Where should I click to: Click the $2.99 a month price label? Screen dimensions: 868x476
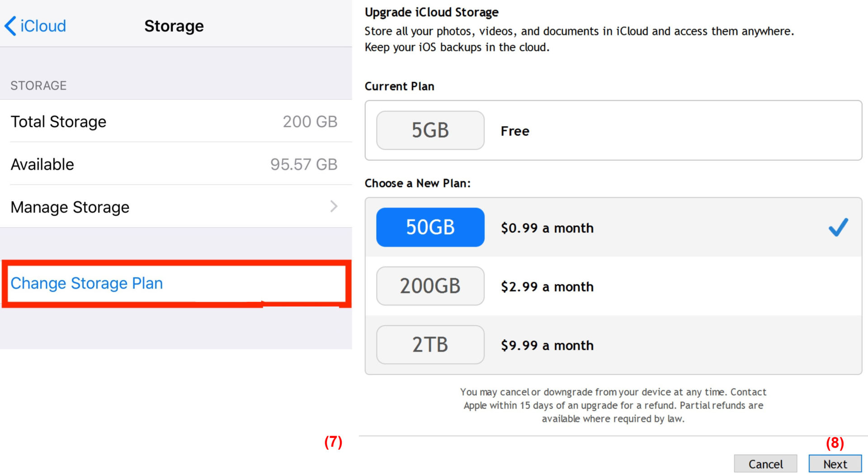[547, 287]
